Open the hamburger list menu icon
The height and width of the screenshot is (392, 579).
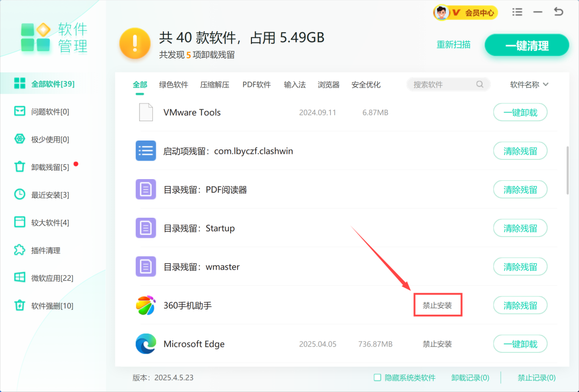tap(517, 12)
